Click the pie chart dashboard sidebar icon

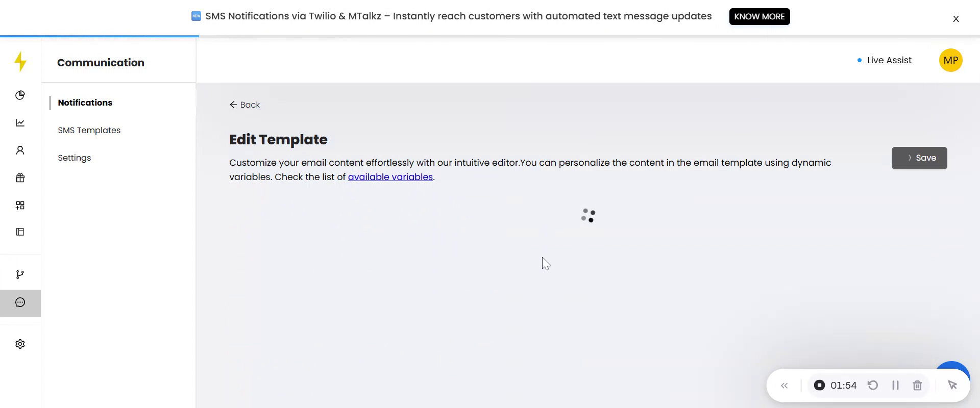(20, 95)
